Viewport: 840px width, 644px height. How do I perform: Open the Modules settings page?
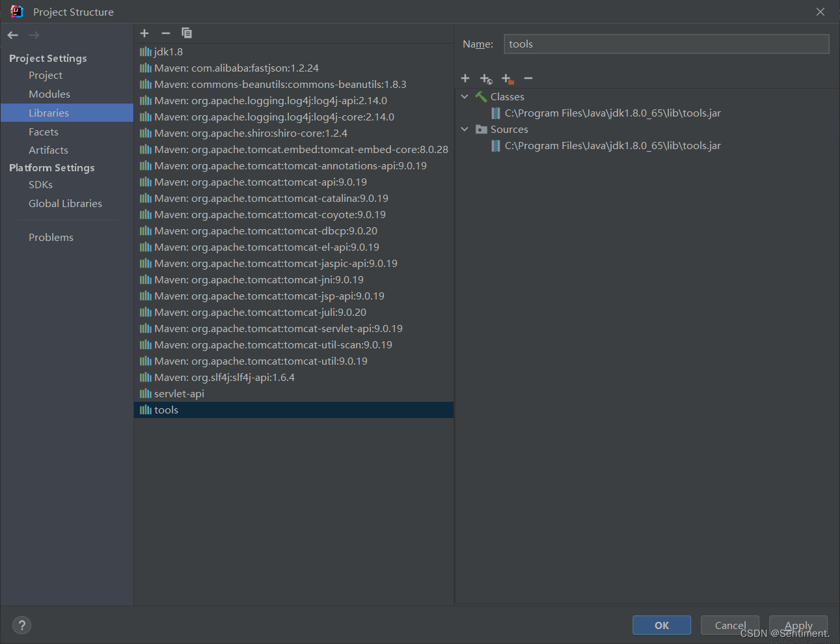tap(49, 94)
